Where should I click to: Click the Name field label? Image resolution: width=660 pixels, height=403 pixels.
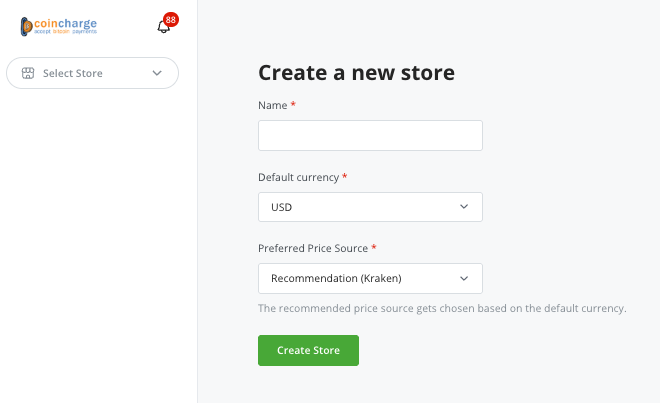(273, 105)
